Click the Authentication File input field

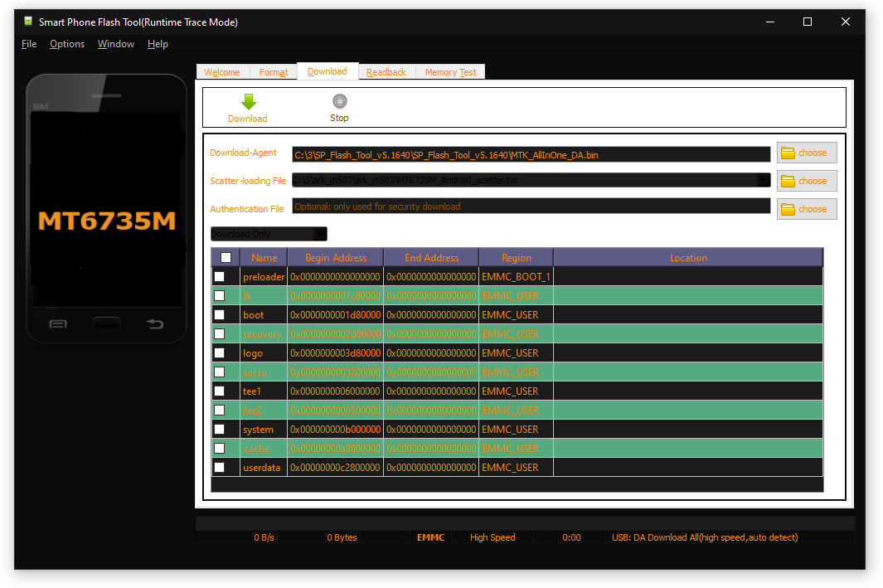(x=531, y=207)
